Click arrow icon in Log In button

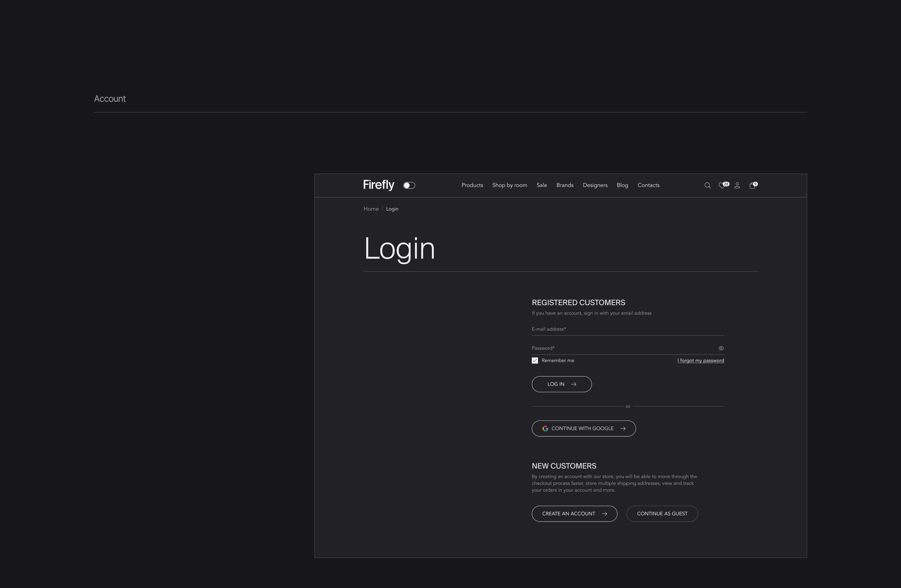click(x=574, y=384)
